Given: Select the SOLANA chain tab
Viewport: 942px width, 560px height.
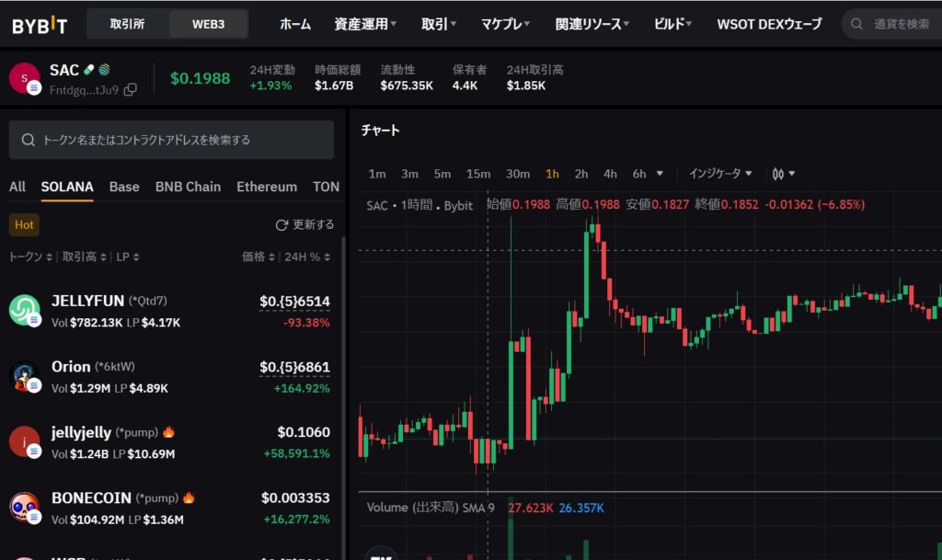Looking at the screenshot, I should coord(66,187).
